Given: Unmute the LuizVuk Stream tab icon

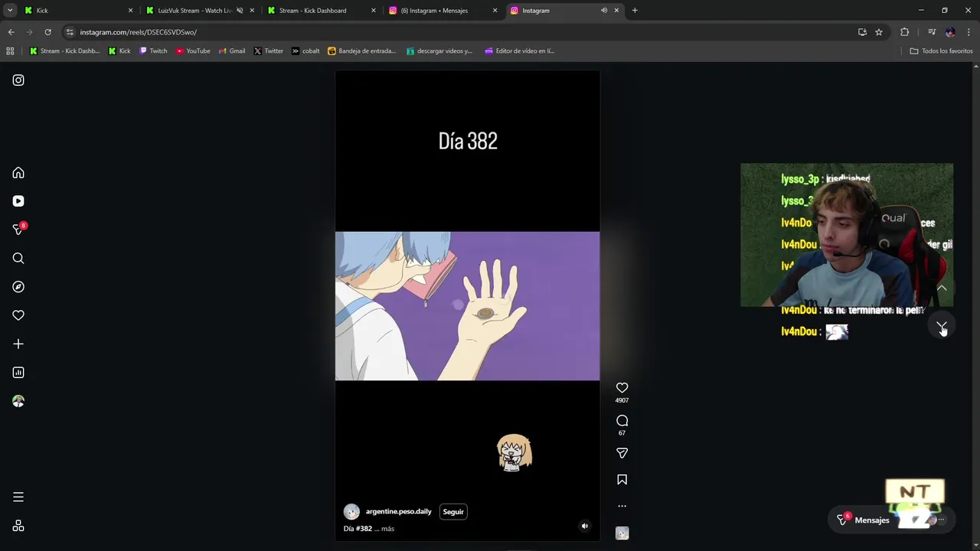Looking at the screenshot, I should [x=240, y=11].
